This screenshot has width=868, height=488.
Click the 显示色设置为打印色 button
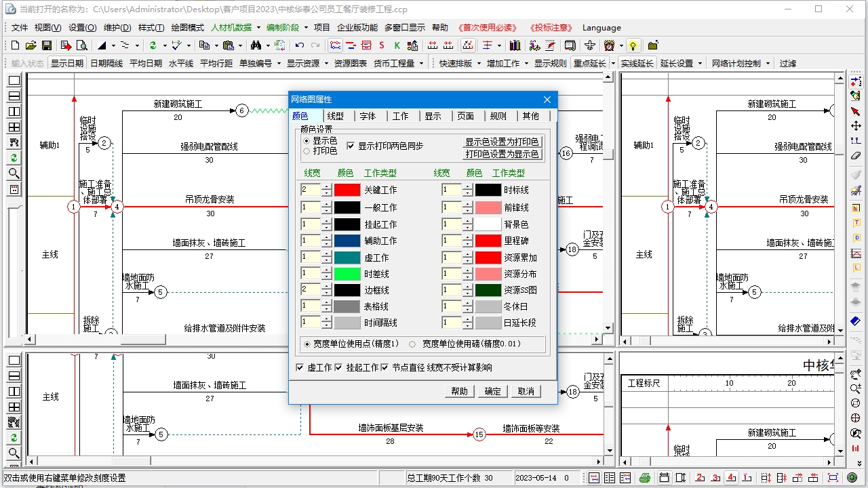(x=502, y=142)
